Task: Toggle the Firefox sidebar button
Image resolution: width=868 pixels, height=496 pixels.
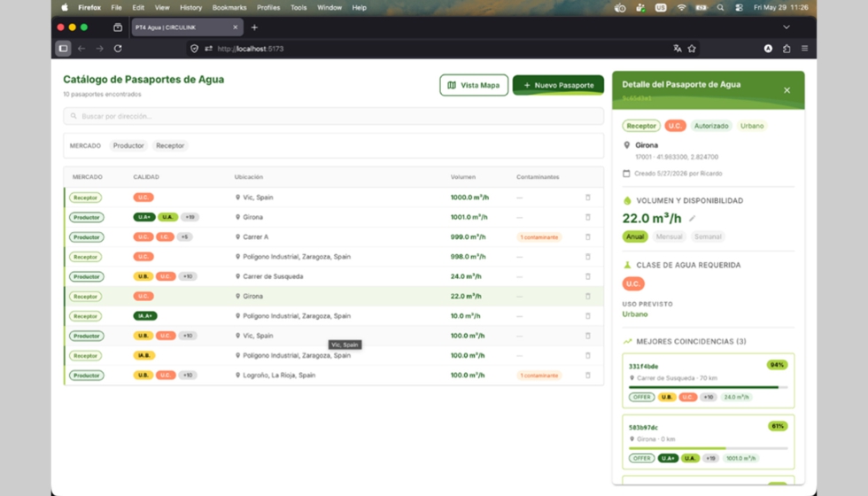Action: tap(63, 49)
